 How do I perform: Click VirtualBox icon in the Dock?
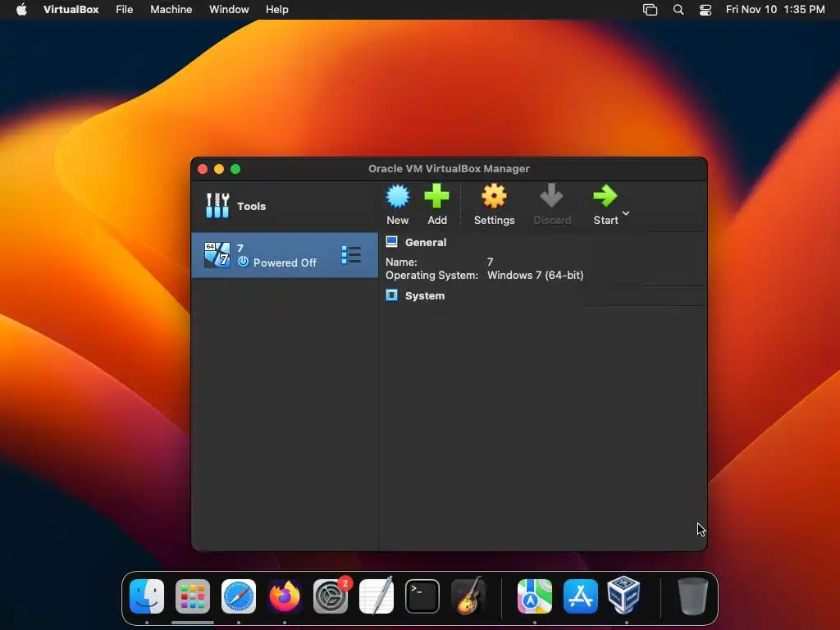pyautogui.click(x=624, y=595)
